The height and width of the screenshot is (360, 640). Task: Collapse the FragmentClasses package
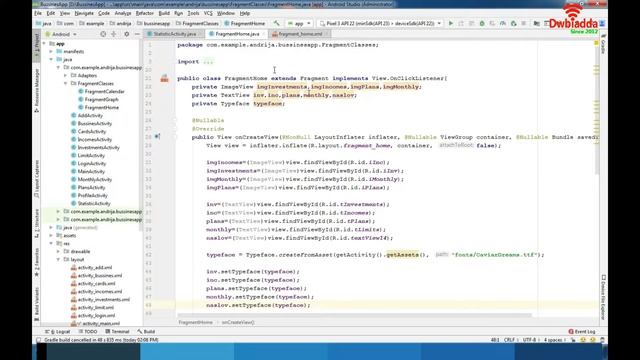tap(65, 83)
